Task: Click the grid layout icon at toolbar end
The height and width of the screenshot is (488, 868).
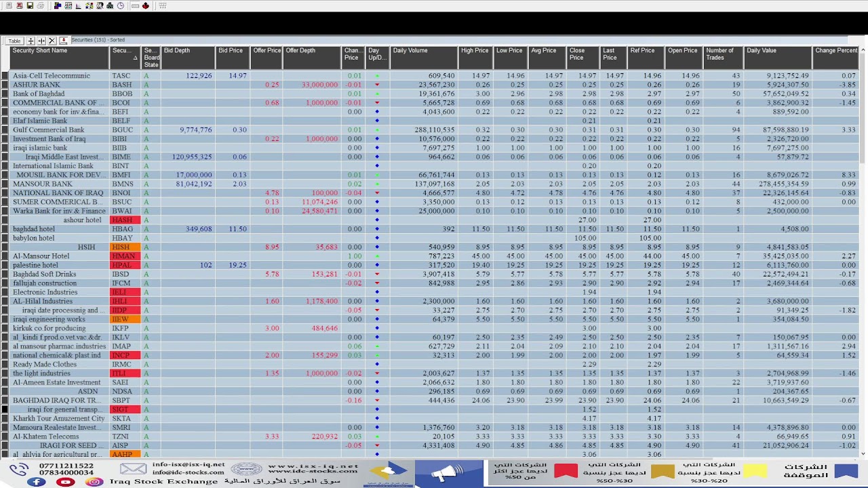Action: (x=163, y=5)
